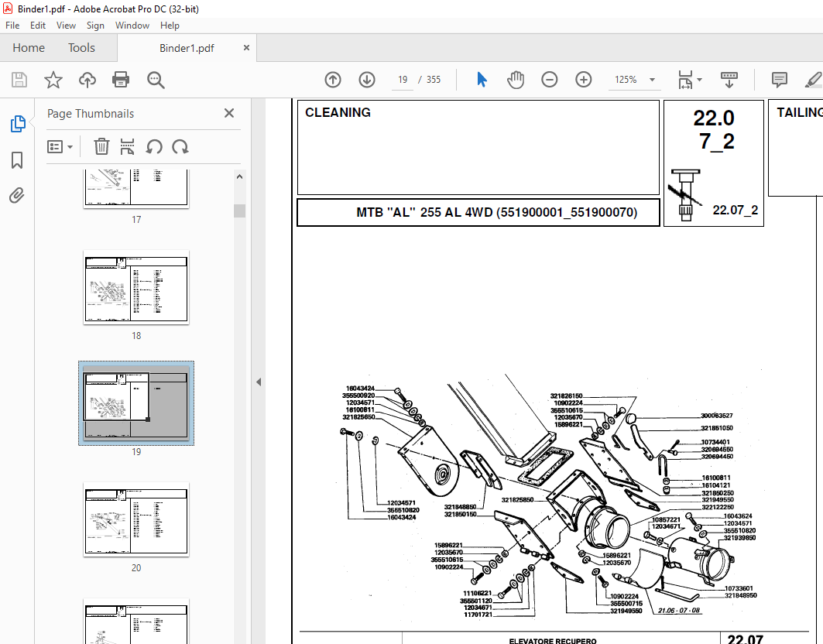823x644 pixels.
Task: Expand fit page tool dropdown arrow
Action: 699,80
